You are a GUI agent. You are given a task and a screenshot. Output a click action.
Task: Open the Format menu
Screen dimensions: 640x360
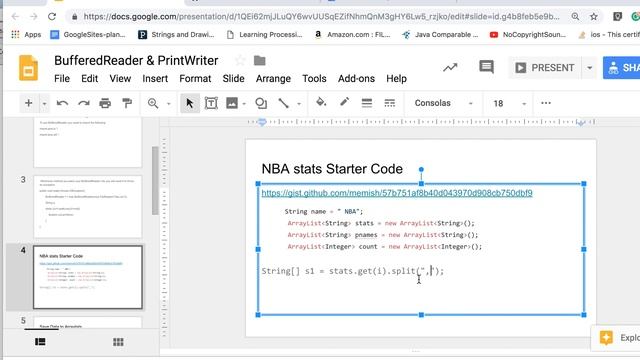click(x=195, y=78)
